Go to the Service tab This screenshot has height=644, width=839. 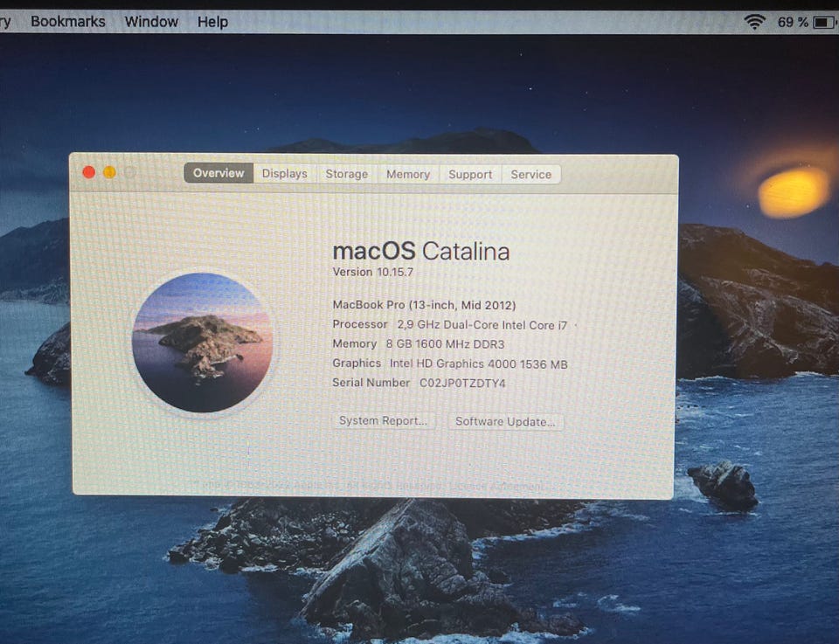530,175
